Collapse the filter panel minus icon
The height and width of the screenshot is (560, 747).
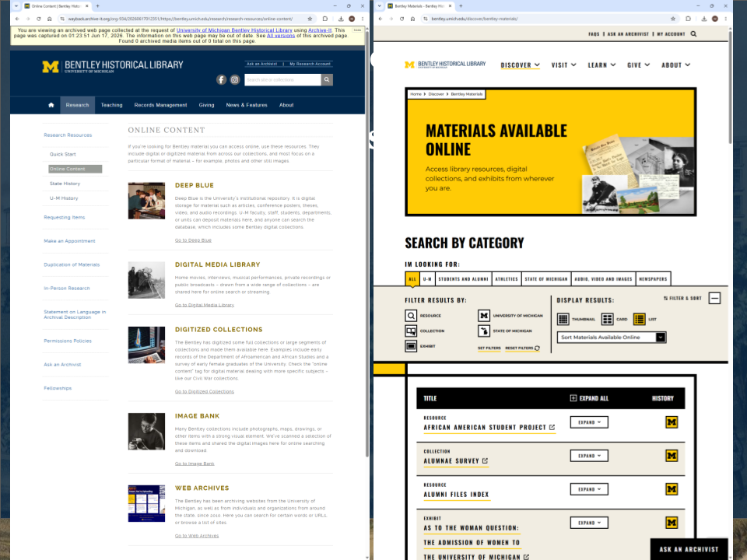(714, 299)
